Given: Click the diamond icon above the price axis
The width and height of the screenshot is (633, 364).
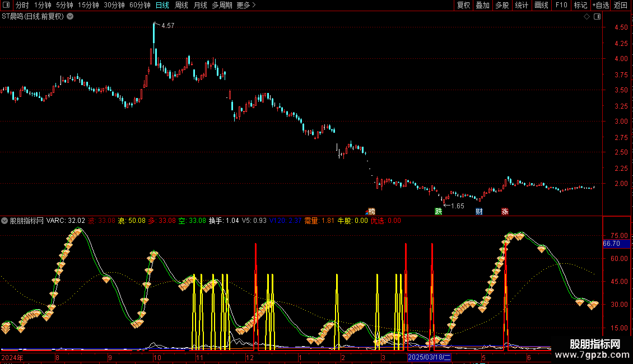Looking at the screenshot, I should tap(587, 17).
